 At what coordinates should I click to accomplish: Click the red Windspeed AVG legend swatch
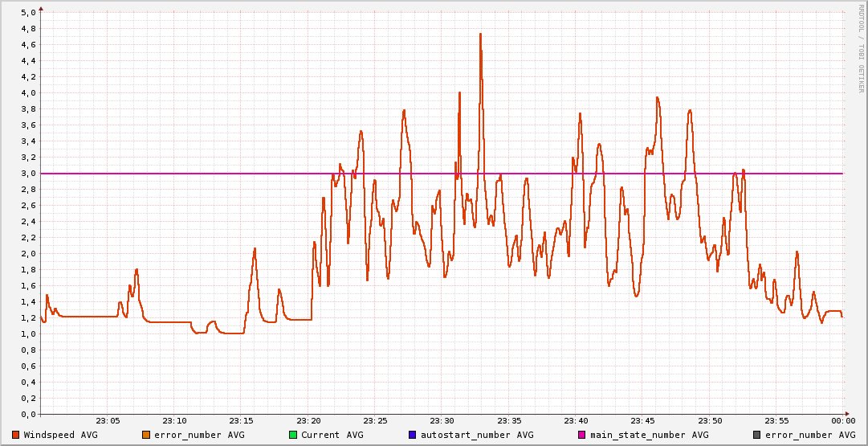16,435
